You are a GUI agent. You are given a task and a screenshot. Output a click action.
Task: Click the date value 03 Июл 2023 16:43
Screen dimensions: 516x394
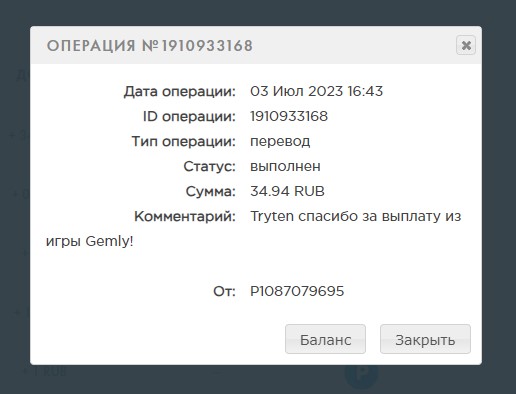[316, 91]
